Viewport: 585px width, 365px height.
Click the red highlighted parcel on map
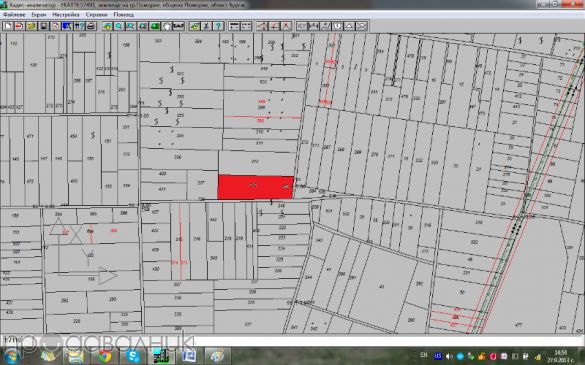(x=256, y=187)
